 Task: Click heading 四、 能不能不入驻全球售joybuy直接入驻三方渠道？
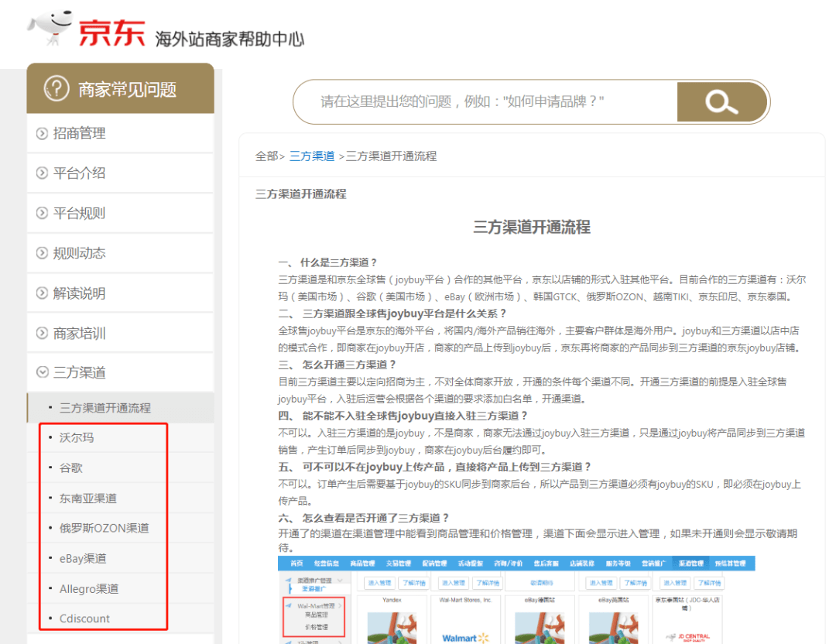tap(403, 416)
